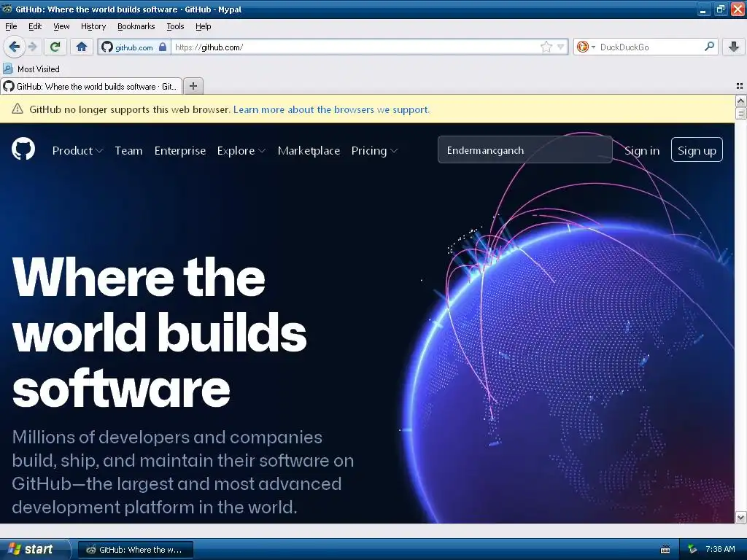Viewport: 747px width, 560px height.
Task: Open the Bookmarks menu
Action: (x=136, y=27)
